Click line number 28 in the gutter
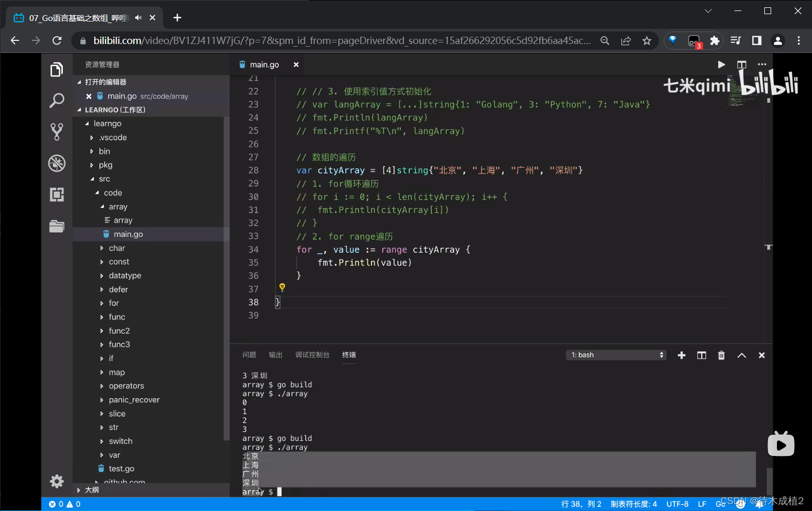This screenshot has width=812, height=511. tap(253, 170)
